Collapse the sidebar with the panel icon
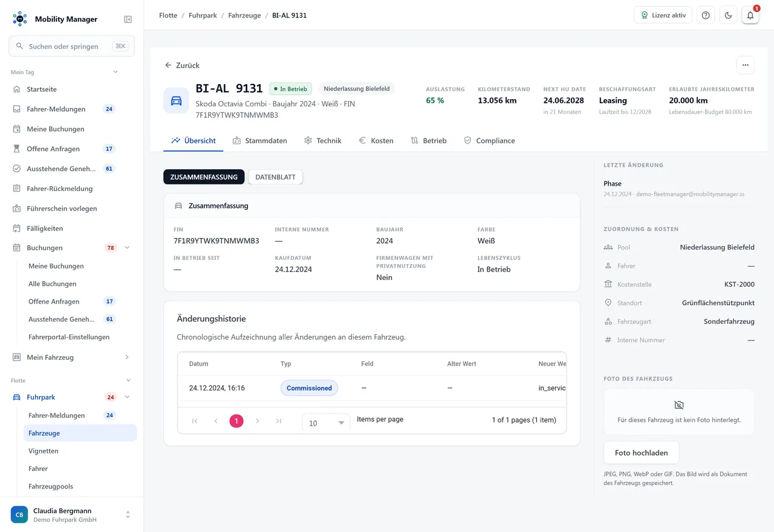This screenshot has width=774, height=532. tap(128, 19)
